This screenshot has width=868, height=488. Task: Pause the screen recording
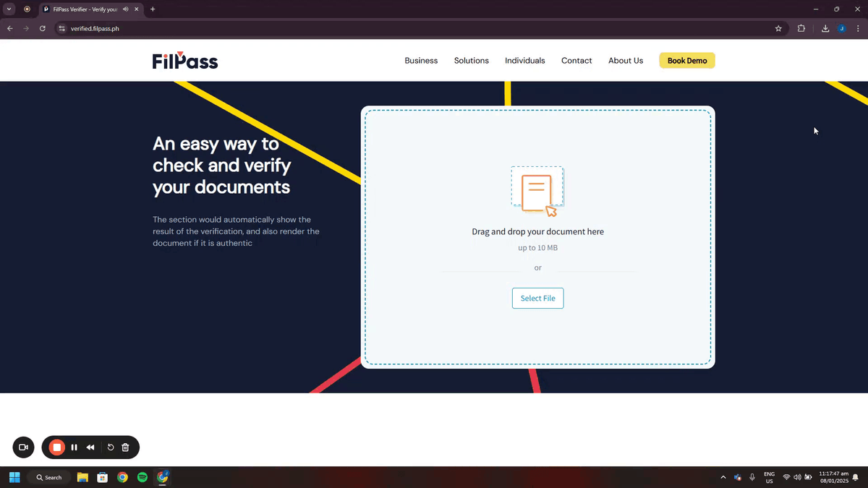75,448
